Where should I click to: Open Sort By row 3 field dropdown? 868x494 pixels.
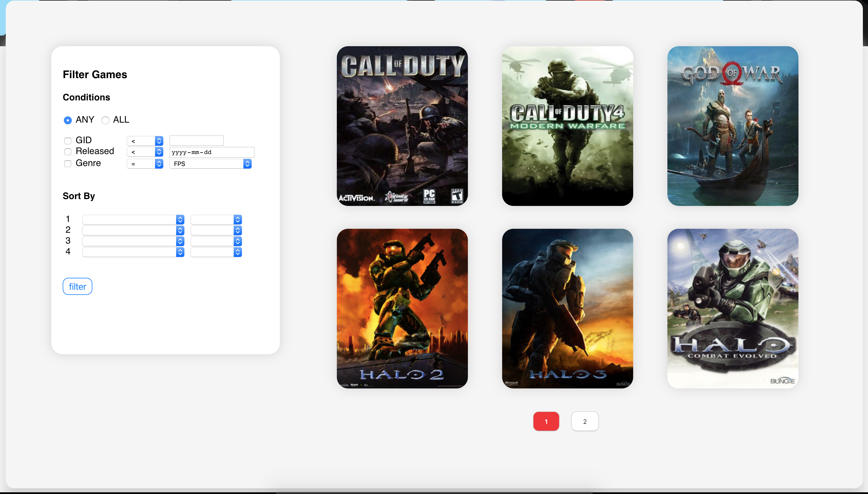pyautogui.click(x=133, y=241)
